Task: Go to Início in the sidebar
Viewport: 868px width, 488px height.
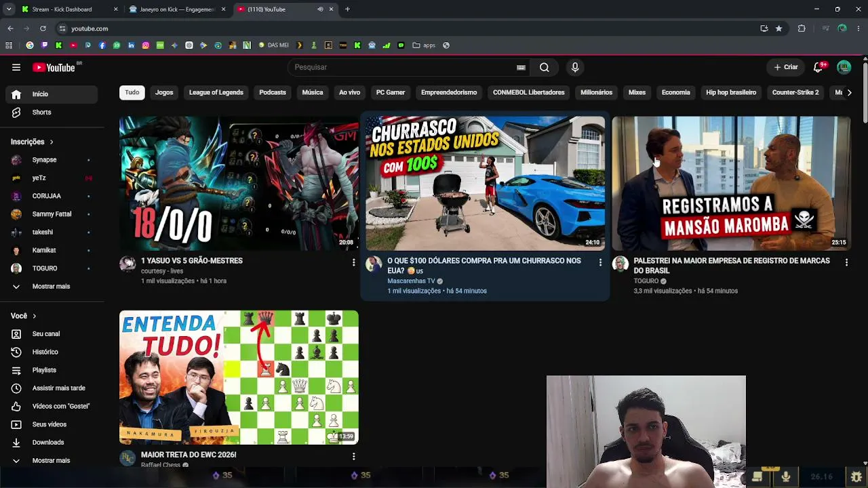Action: click(x=52, y=94)
